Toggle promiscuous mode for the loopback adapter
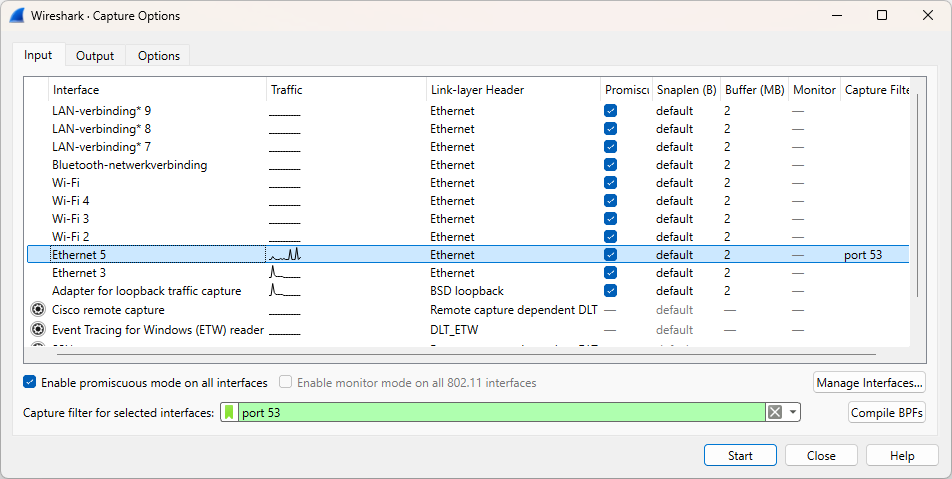952x479 pixels. (611, 291)
